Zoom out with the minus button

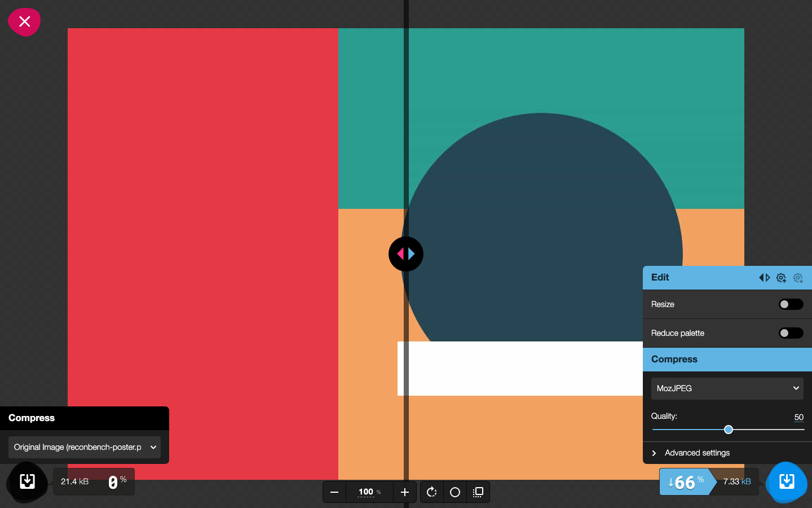pyautogui.click(x=334, y=492)
